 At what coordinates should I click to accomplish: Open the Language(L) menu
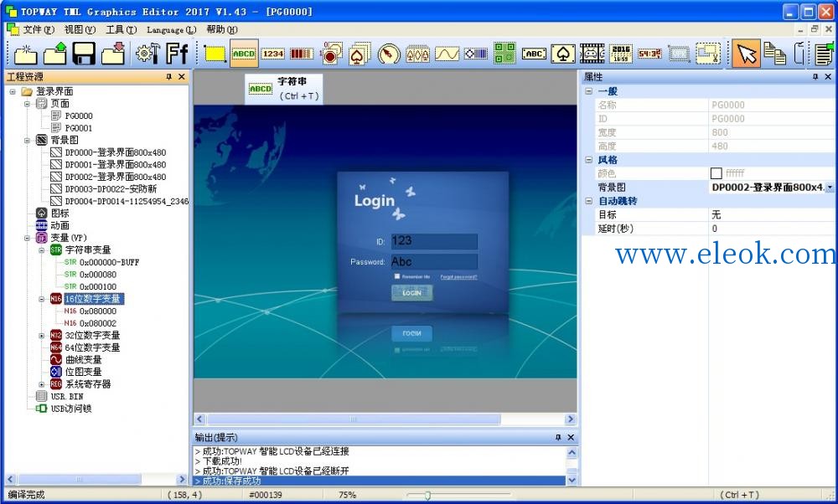[x=171, y=30]
